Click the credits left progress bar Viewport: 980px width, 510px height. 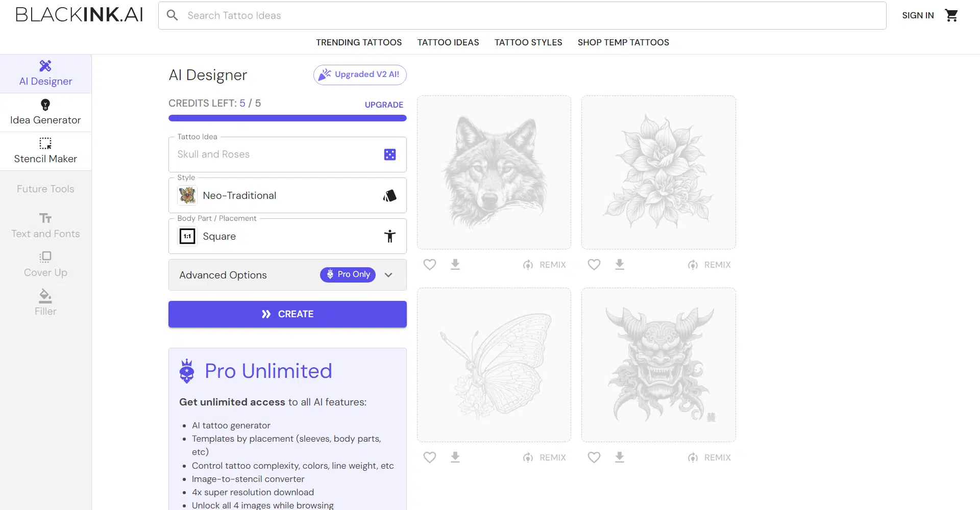click(287, 118)
